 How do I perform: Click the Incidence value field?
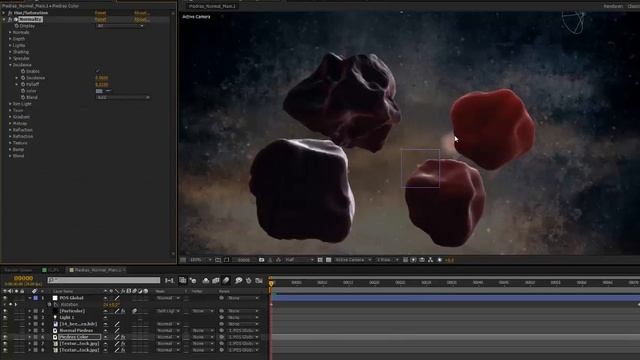tap(102, 78)
